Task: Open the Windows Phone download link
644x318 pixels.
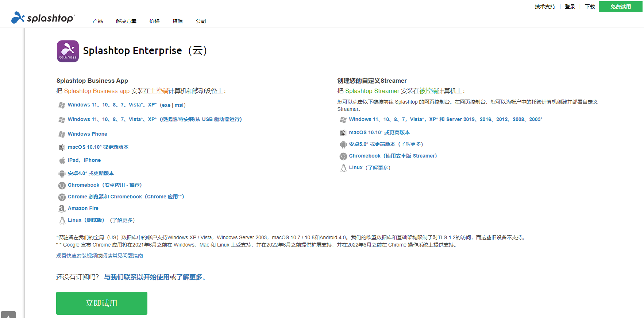Action: 88,134
